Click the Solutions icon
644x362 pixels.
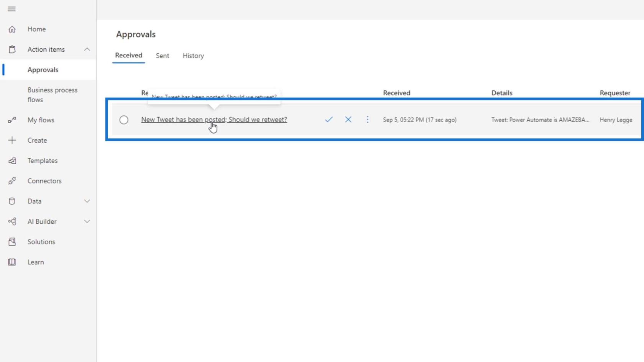tap(12, 242)
